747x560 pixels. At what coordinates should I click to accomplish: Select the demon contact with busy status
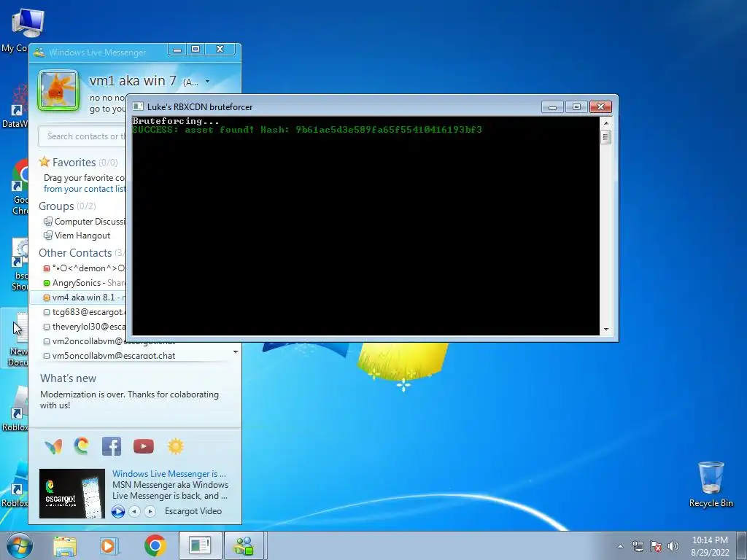click(85, 268)
